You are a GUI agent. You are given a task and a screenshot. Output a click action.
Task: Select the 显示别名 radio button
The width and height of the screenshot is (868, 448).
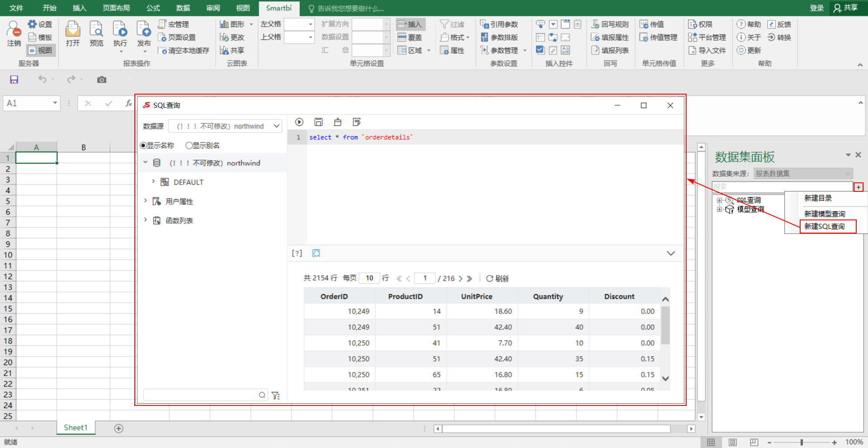tap(189, 145)
